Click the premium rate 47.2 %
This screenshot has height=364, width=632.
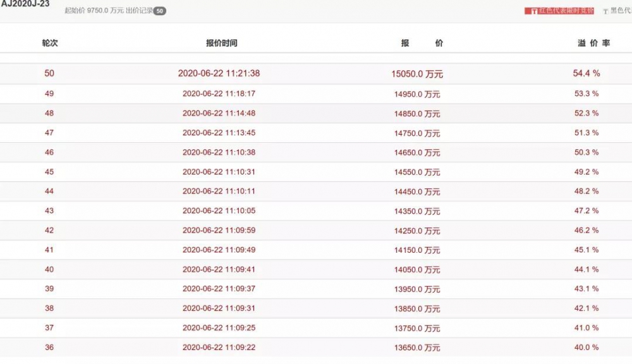tap(586, 210)
